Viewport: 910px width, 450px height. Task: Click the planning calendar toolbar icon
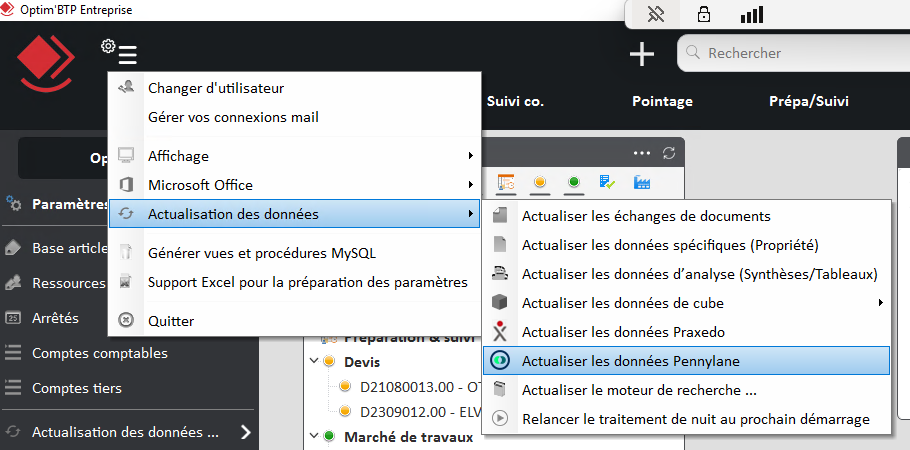click(507, 182)
